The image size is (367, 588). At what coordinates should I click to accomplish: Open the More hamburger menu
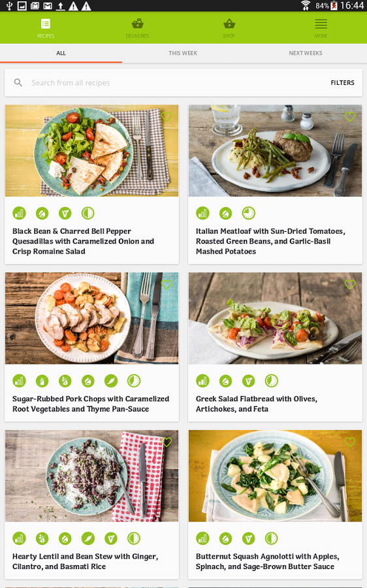(x=321, y=24)
